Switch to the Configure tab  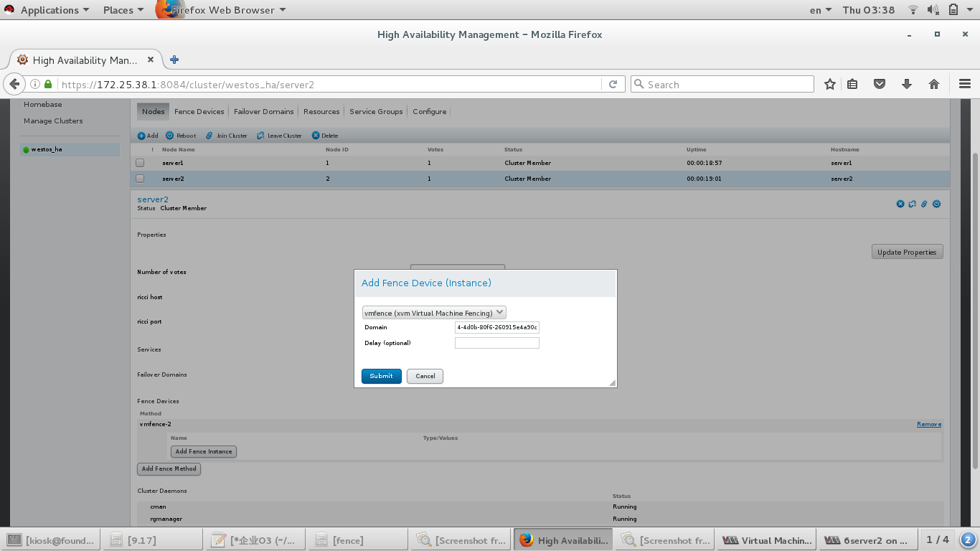coord(429,111)
